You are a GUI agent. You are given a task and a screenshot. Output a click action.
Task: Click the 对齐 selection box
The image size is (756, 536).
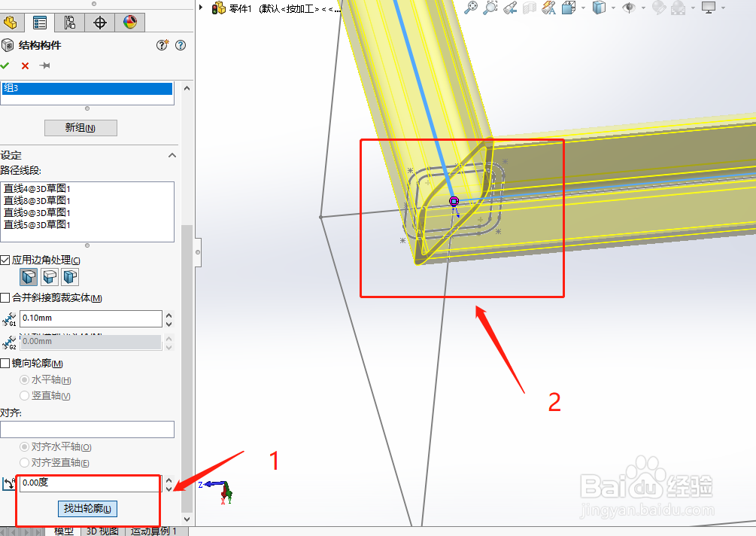pos(87,429)
